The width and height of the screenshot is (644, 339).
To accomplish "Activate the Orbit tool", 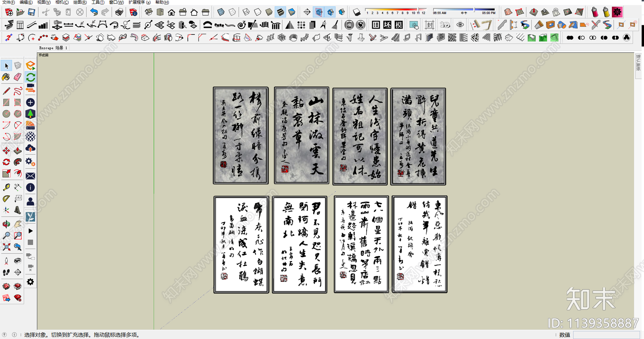I will [6, 224].
